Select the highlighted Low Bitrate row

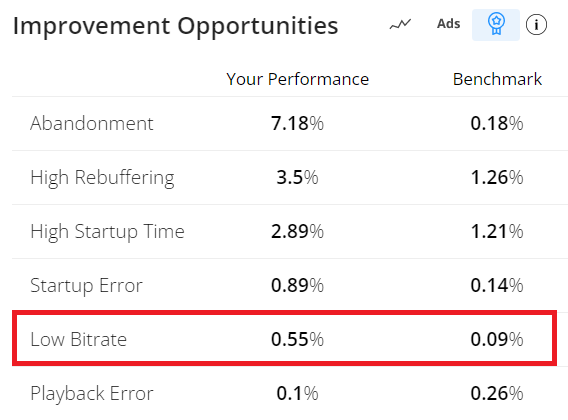pyautogui.click(x=284, y=338)
